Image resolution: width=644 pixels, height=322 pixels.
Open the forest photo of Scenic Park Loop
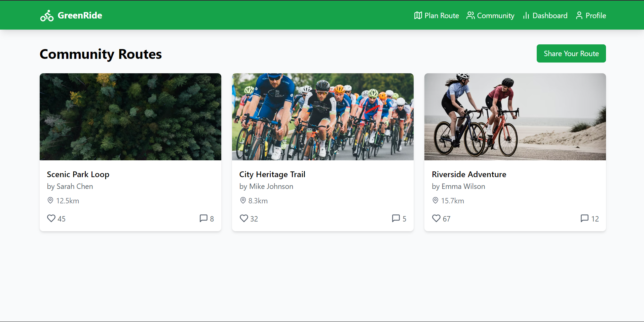(130, 117)
